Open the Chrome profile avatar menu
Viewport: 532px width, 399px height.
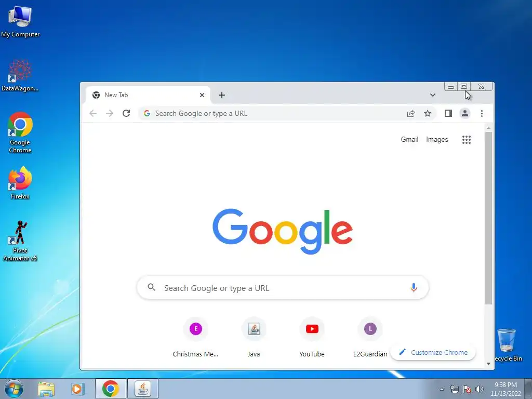pos(465,113)
